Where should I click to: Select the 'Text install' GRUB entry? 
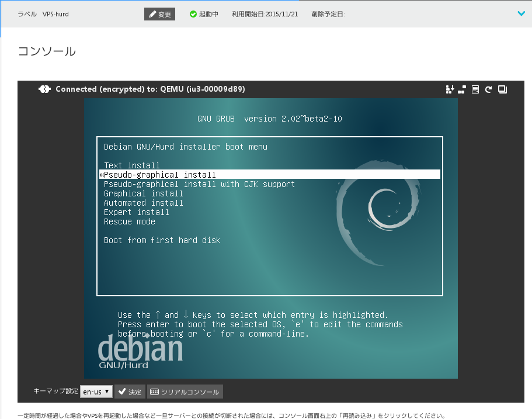tap(131, 165)
